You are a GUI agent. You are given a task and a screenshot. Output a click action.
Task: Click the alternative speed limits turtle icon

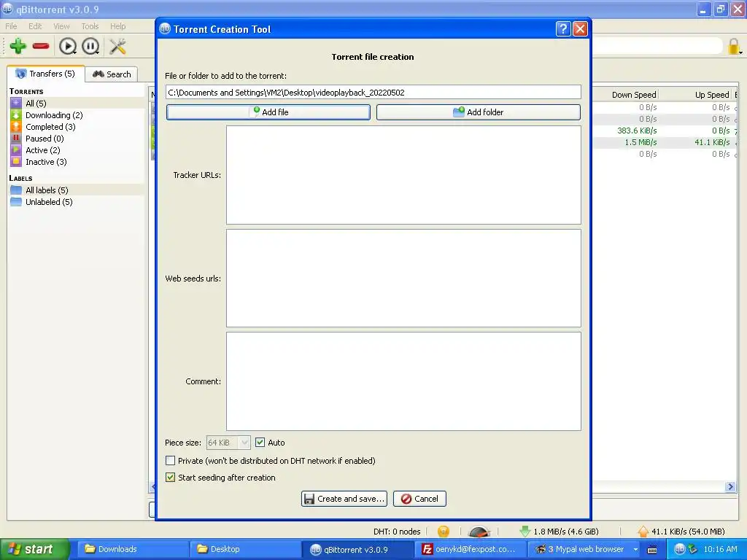[479, 532]
